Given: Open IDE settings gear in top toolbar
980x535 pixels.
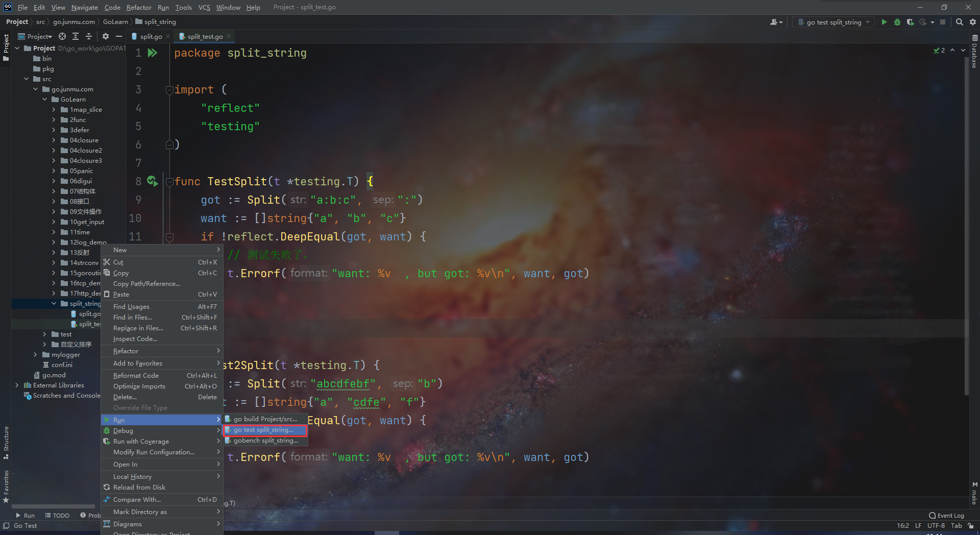Looking at the screenshot, I should click(x=973, y=22).
